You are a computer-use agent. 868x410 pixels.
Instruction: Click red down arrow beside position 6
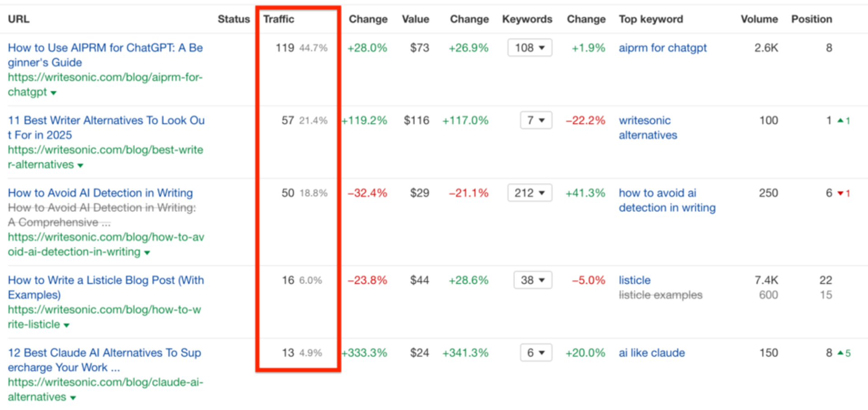[840, 193]
